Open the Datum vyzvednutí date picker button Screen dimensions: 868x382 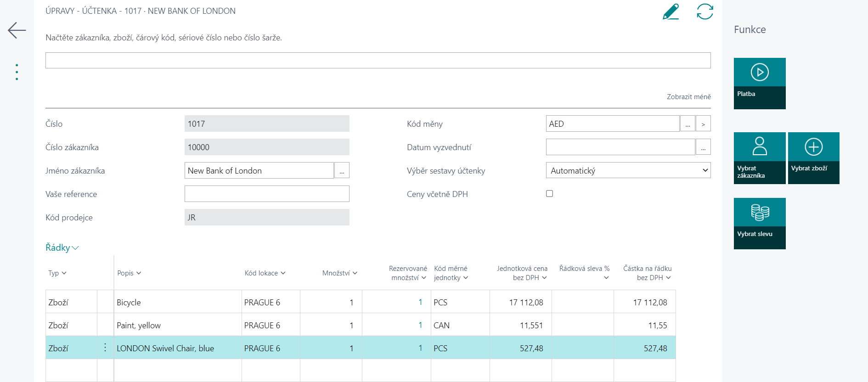[703, 147]
